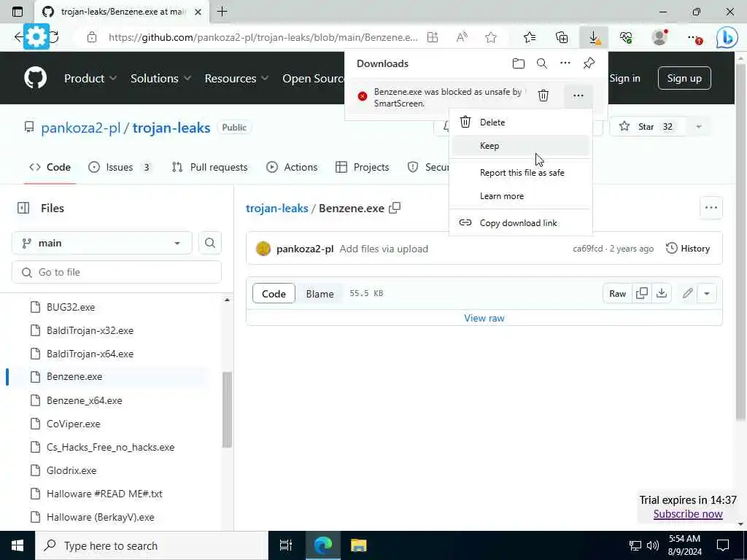Click the browser address bar
The image size is (747, 560).
click(x=262, y=38)
